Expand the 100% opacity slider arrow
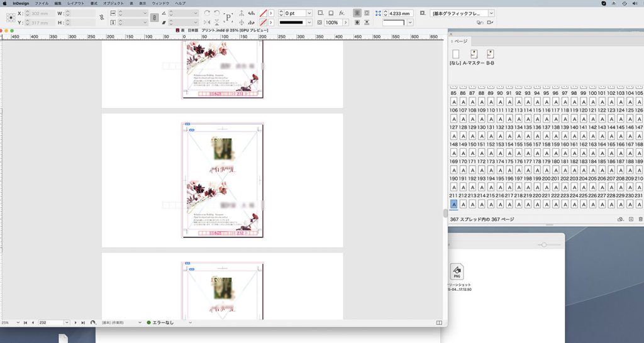 coord(346,23)
